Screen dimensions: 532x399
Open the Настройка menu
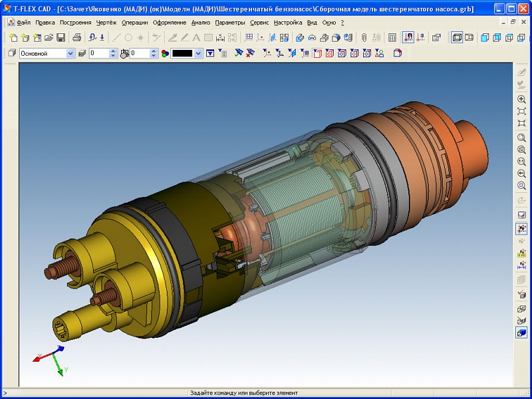[x=288, y=23]
